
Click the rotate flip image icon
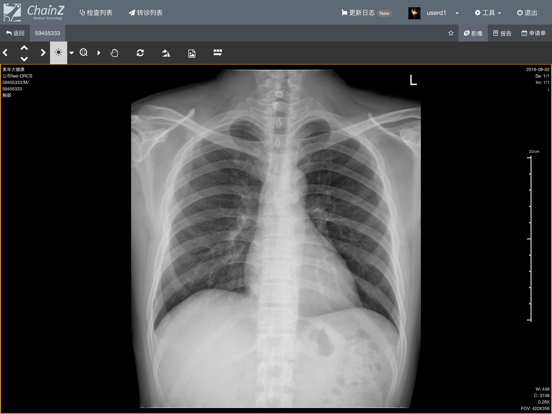(x=166, y=53)
